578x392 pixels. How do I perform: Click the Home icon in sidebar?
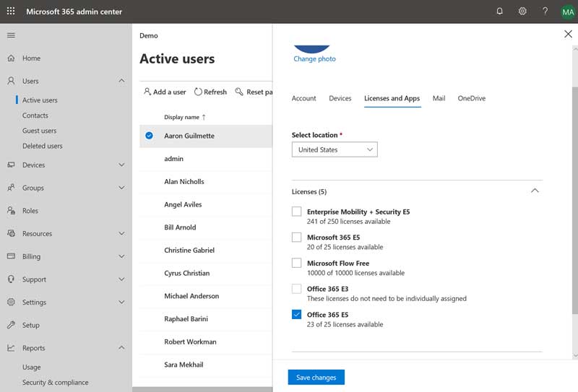[11, 58]
